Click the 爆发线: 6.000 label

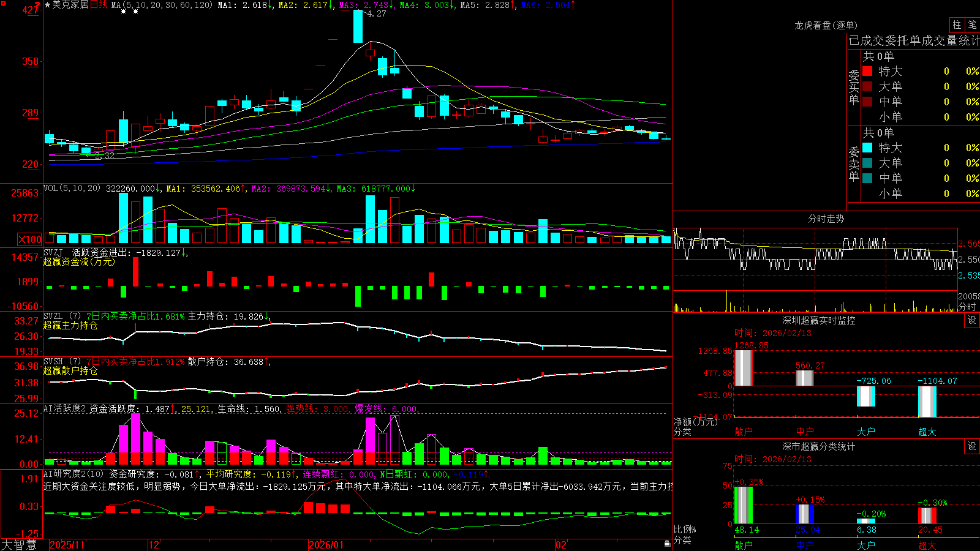click(x=385, y=409)
